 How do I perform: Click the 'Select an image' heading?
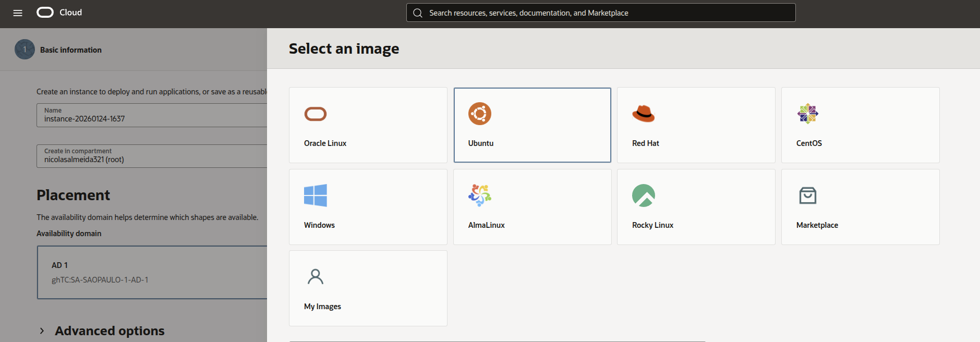point(344,48)
